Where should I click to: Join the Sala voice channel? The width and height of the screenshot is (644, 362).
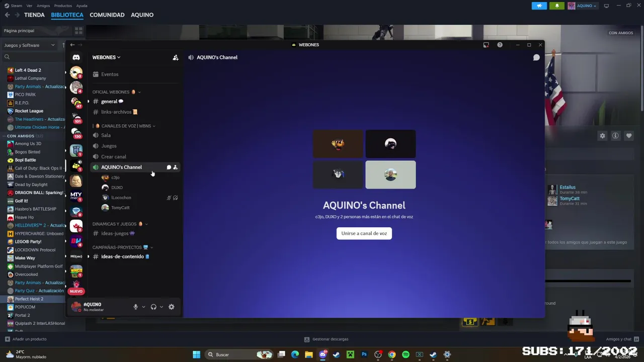(x=135, y=135)
